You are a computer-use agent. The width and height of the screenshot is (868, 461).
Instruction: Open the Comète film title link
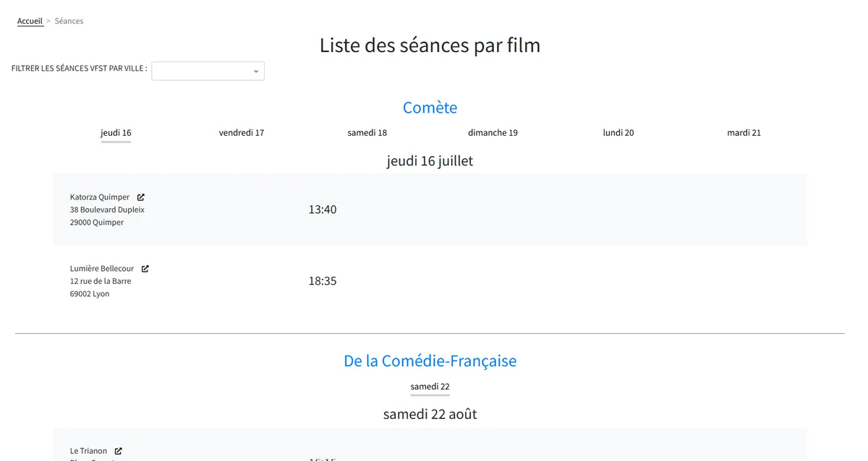point(430,108)
